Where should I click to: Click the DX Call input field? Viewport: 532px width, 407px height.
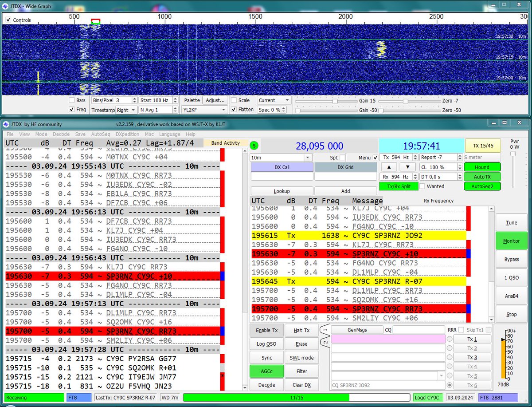click(x=282, y=176)
